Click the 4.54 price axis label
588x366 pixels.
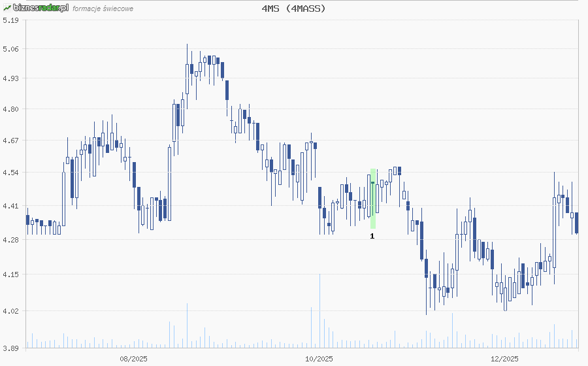coord(10,173)
